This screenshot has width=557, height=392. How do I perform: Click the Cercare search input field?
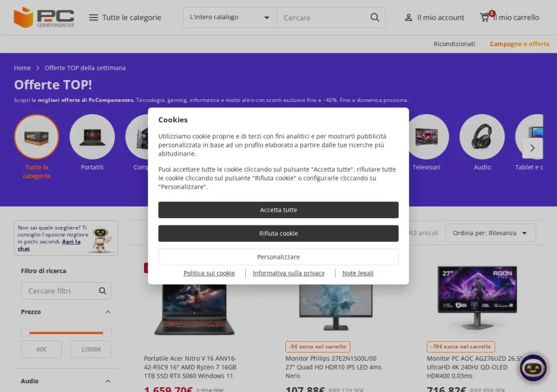(324, 18)
